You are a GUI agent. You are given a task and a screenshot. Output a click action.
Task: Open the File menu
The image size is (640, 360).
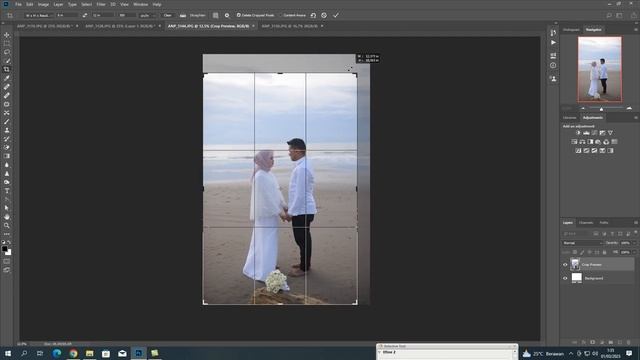pos(18,4)
